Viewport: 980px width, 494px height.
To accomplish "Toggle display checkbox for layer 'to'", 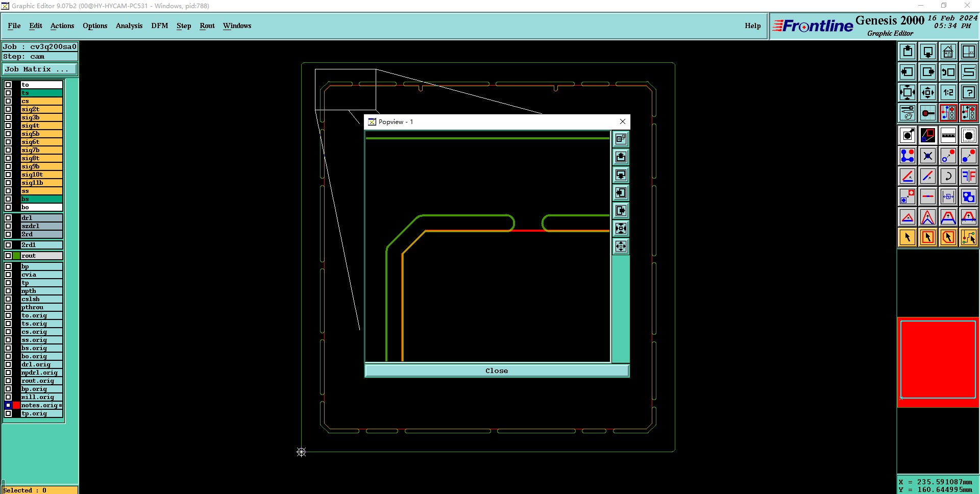I will pyautogui.click(x=8, y=85).
